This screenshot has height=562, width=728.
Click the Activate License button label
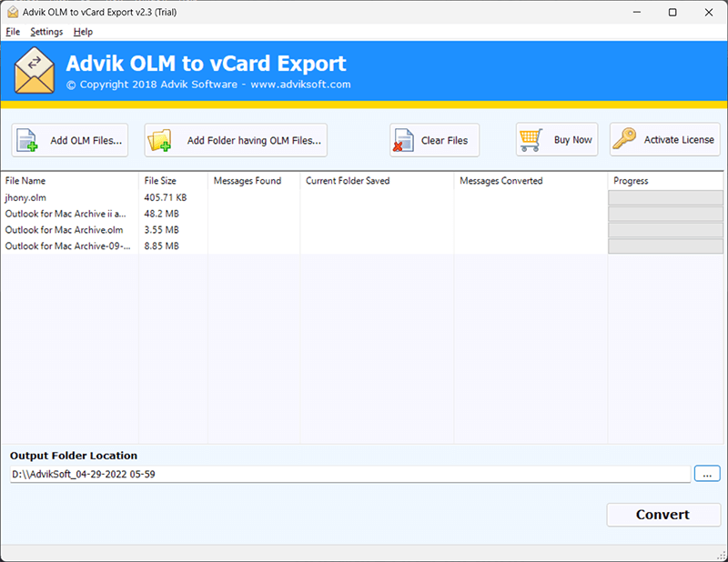(679, 140)
